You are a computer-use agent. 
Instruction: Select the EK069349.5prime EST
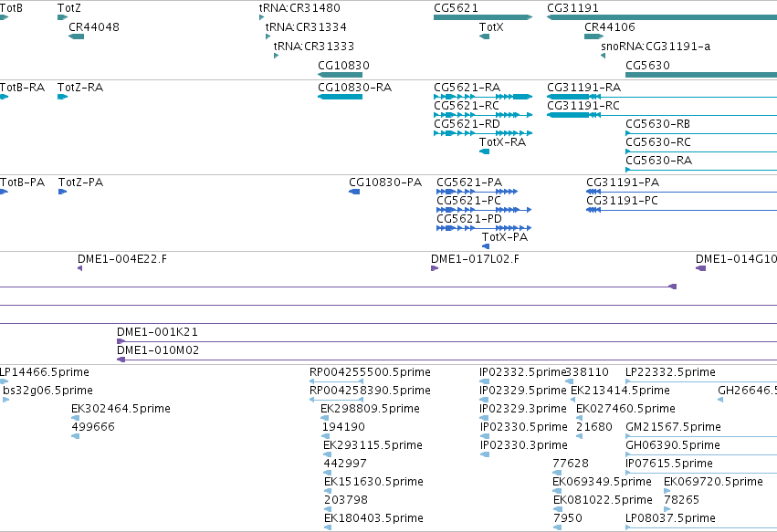557,491
